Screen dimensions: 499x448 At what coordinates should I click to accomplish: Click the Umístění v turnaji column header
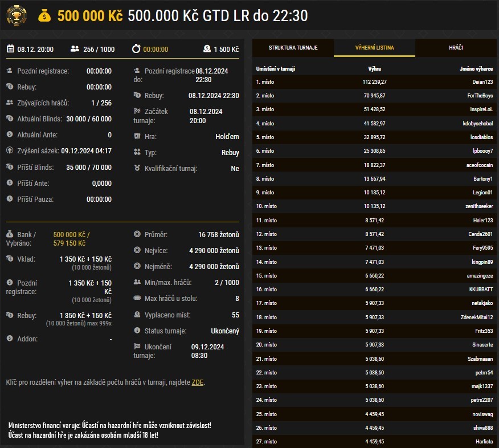point(275,69)
